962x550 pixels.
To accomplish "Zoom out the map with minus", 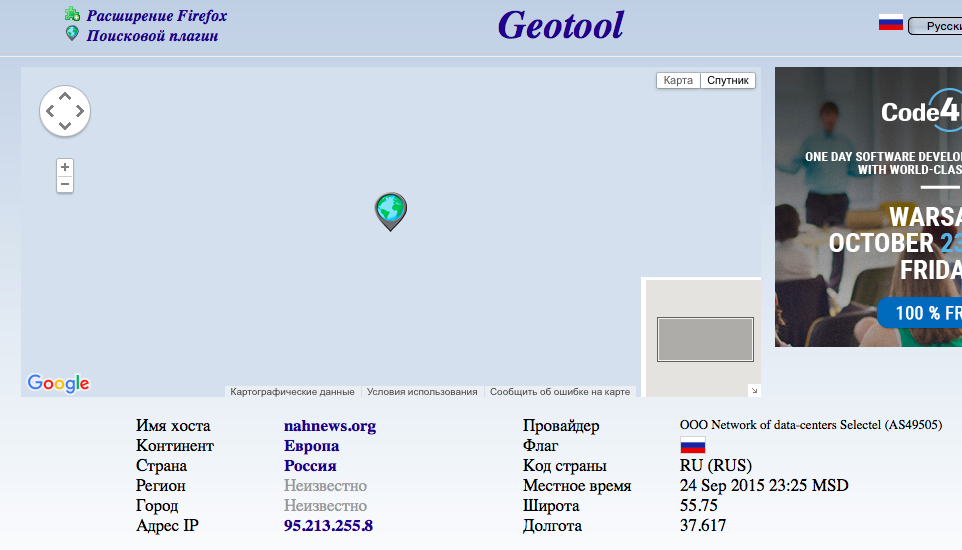I will [65, 184].
